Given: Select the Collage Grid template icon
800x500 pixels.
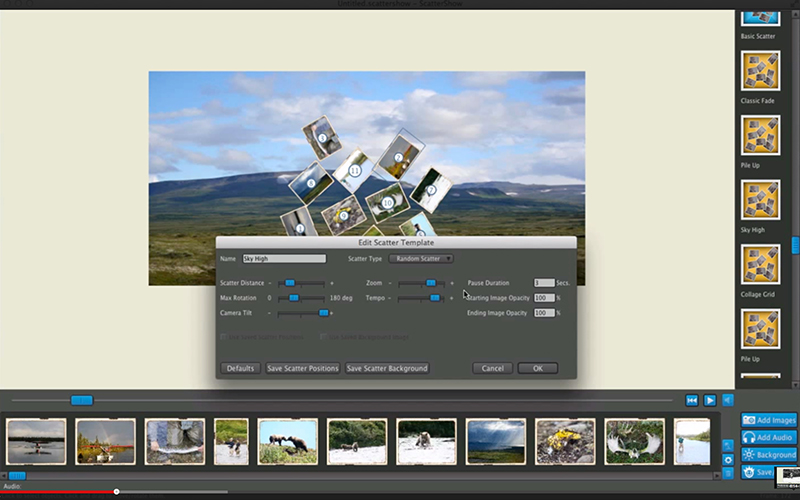Looking at the screenshot, I should (x=760, y=264).
